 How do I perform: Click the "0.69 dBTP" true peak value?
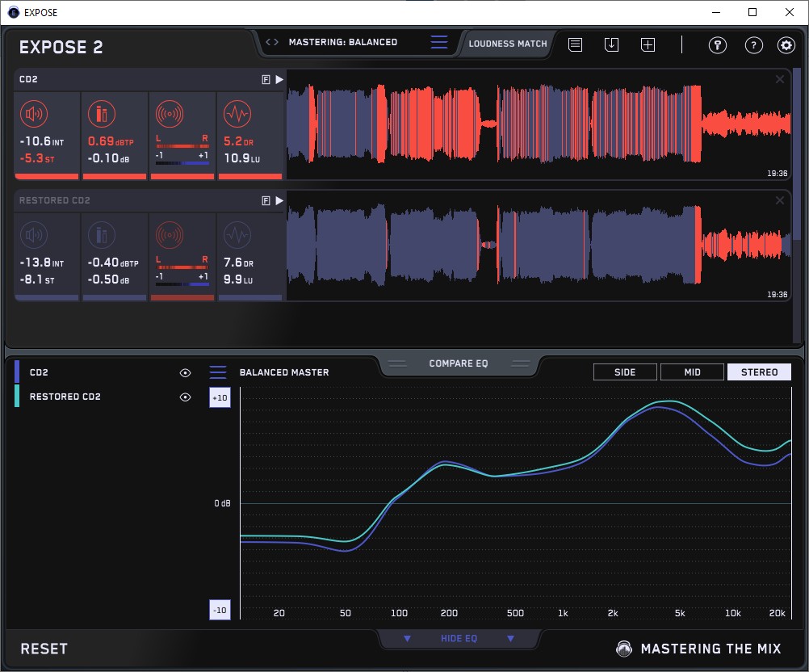(x=111, y=141)
